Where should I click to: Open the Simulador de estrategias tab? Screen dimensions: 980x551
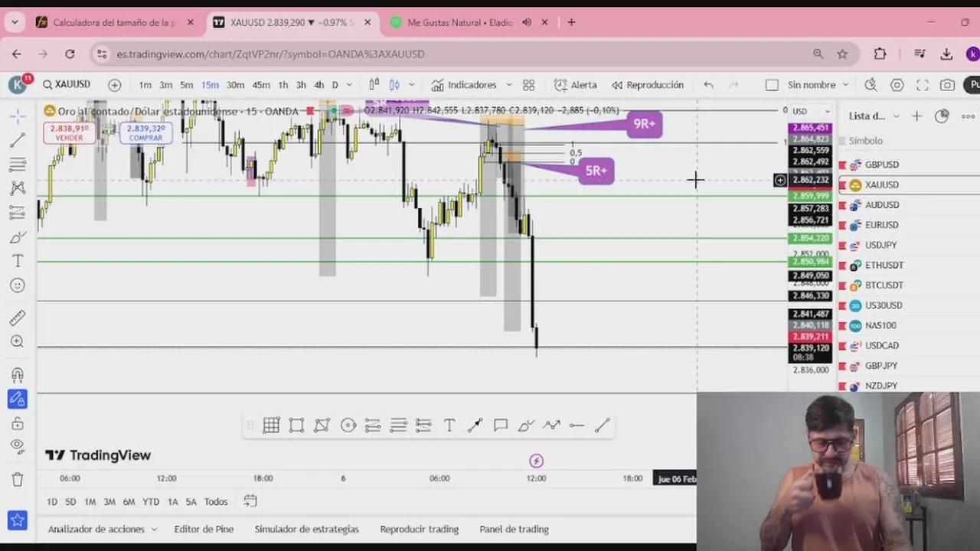306,529
